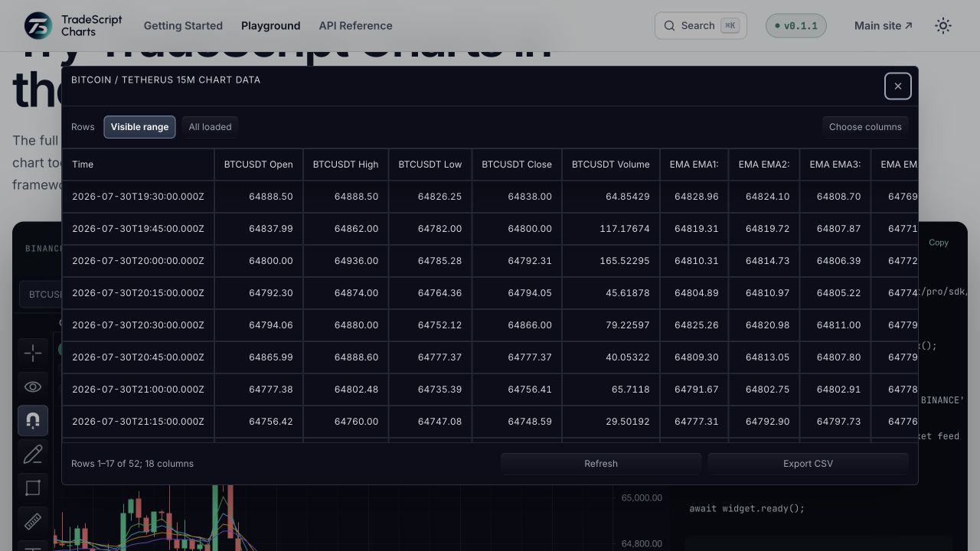Image resolution: width=980 pixels, height=551 pixels.
Task: Click high value 64936.00
Action: [x=346, y=261]
